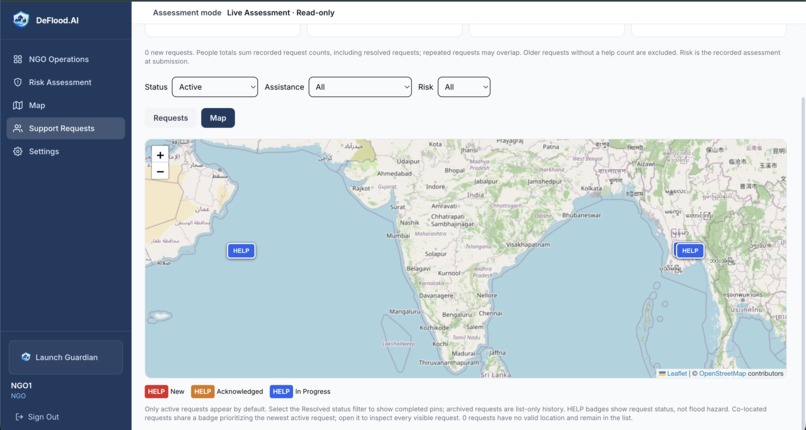
Task: Click the Visakhapatnam label on the map
Action: pyautogui.click(x=528, y=245)
